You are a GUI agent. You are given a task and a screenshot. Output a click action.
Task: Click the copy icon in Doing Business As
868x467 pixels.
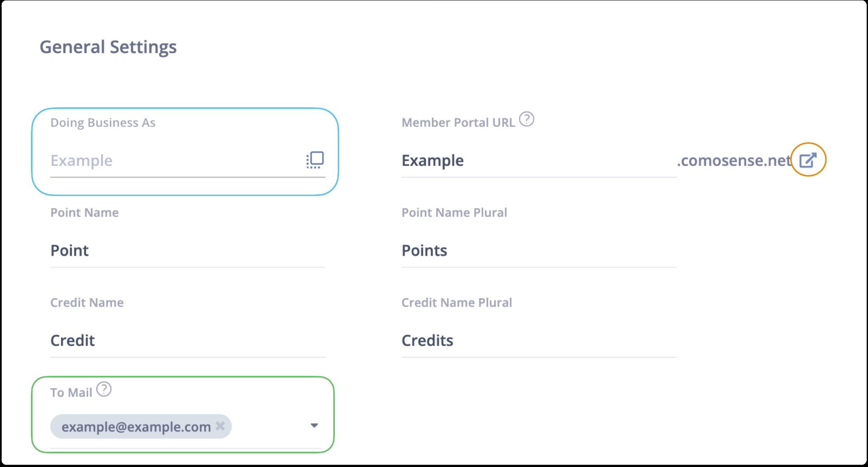[x=315, y=160]
